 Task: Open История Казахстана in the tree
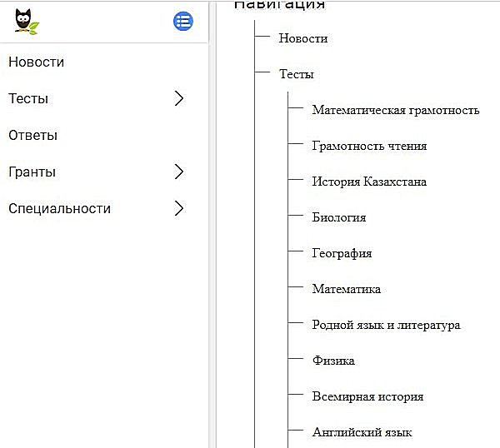point(369,182)
